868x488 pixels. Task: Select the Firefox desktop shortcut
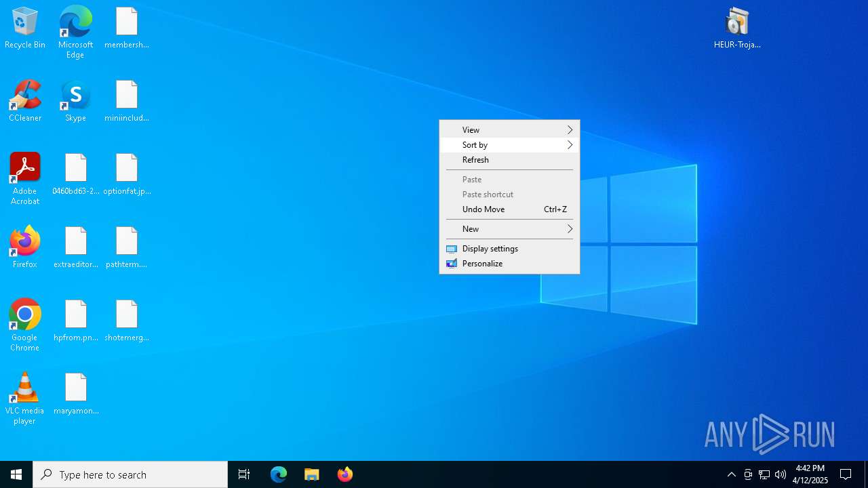(x=25, y=247)
